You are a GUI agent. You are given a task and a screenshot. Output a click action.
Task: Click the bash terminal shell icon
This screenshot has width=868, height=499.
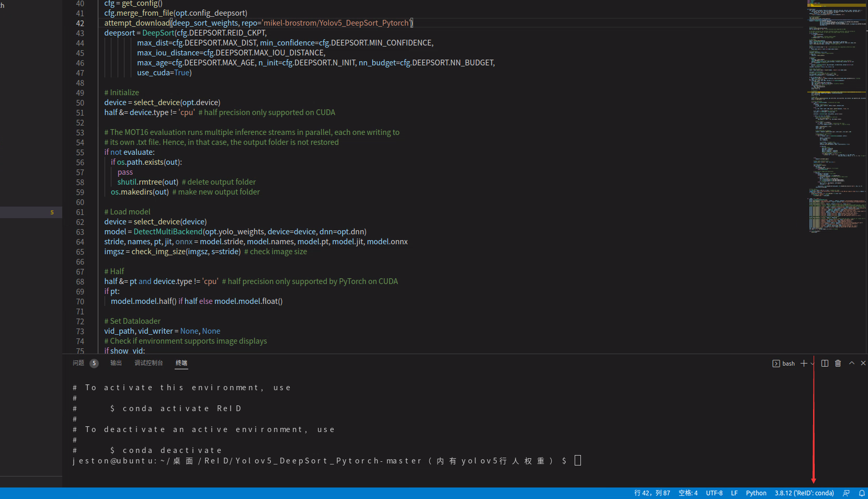776,364
